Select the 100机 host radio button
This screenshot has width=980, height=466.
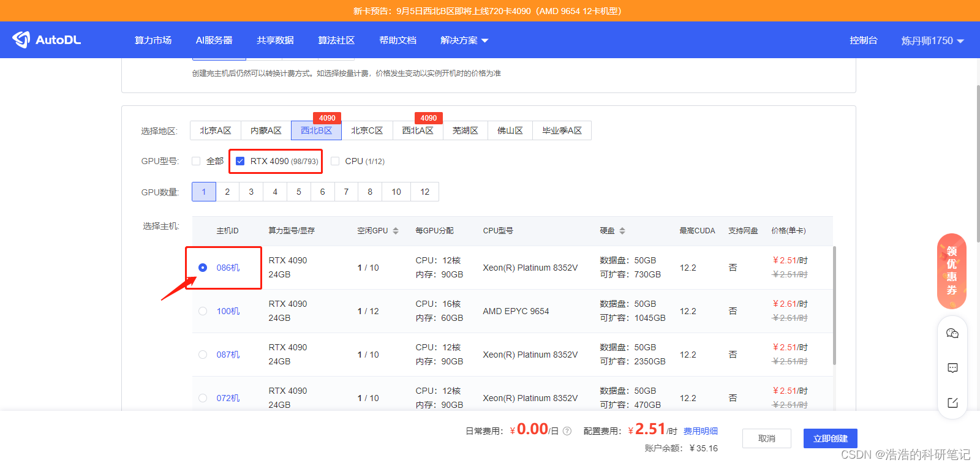(203, 311)
